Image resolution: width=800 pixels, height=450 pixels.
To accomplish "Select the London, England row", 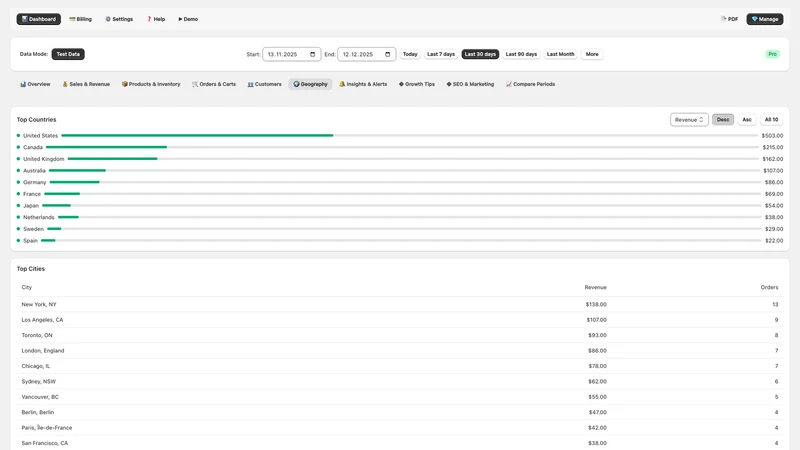I will 400,351.
